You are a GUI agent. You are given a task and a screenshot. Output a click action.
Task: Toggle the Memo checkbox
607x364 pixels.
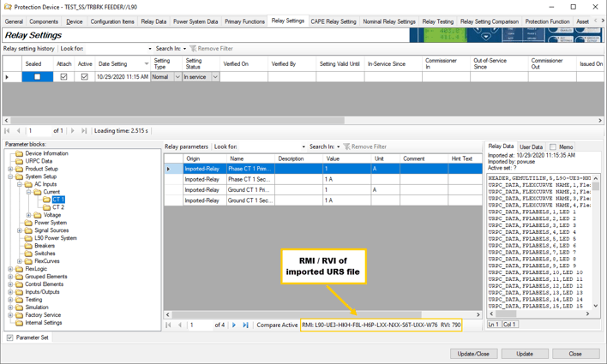tap(553, 147)
